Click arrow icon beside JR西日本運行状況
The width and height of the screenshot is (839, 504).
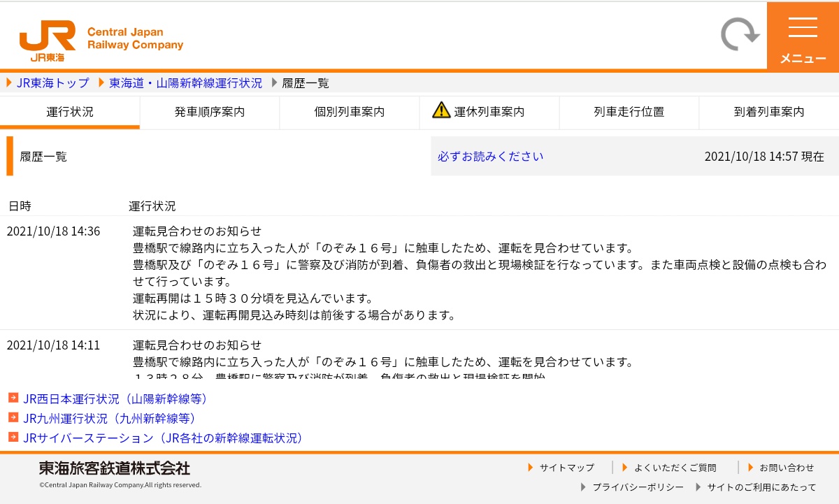click(13, 398)
